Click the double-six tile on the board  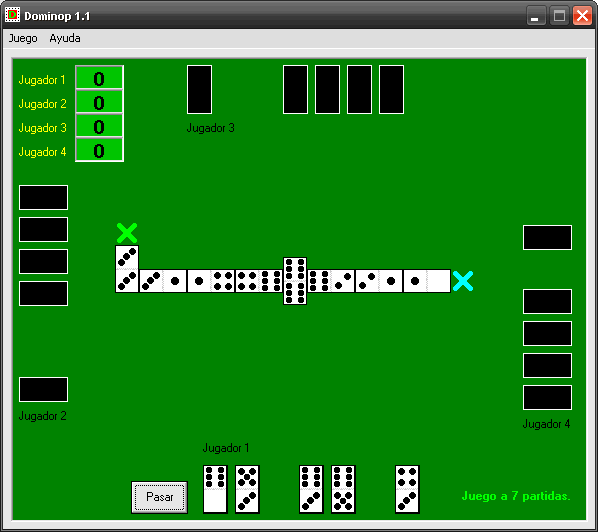[295, 281]
